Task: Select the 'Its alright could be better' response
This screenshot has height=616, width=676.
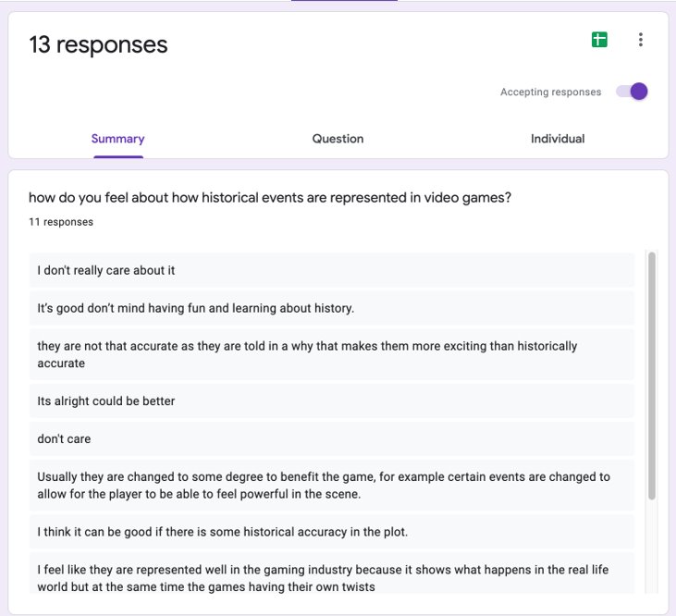Action: pos(332,400)
